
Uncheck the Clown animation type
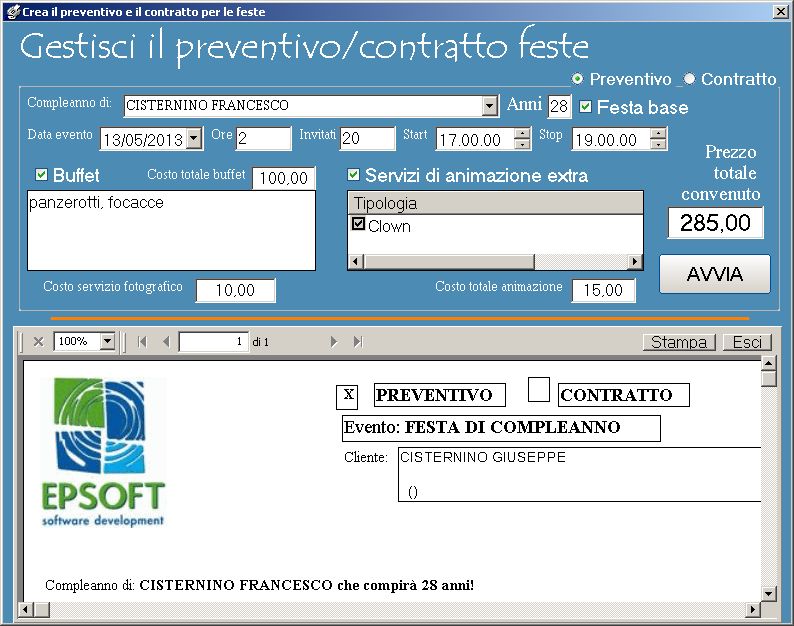[359, 223]
